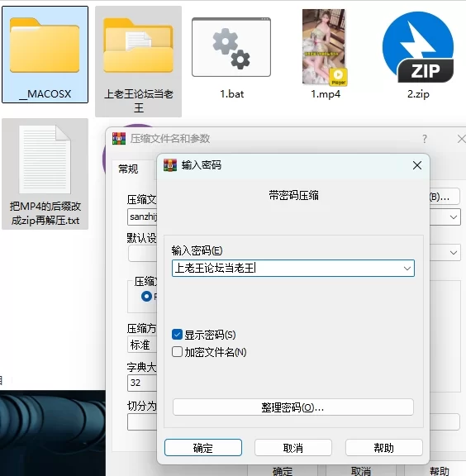The image size is (466, 476).
Task: Select the 2.zip archive icon
Action: (418, 47)
